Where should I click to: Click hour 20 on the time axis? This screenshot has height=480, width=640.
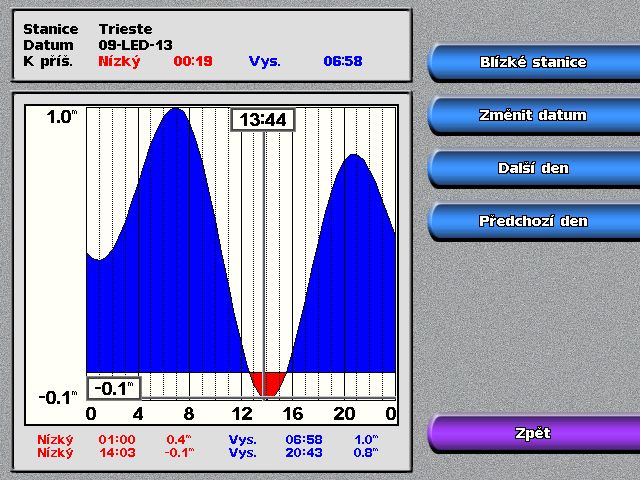click(345, 414)
